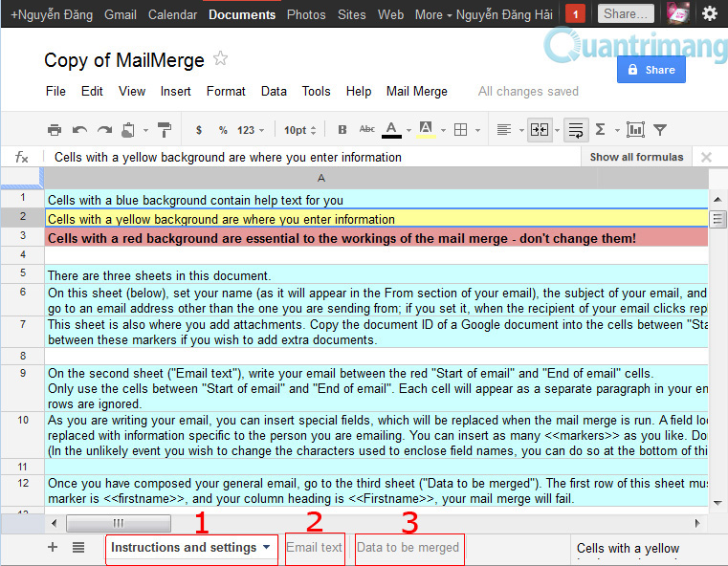Expand functions sigma dropdown arrow

coord(617,131)
